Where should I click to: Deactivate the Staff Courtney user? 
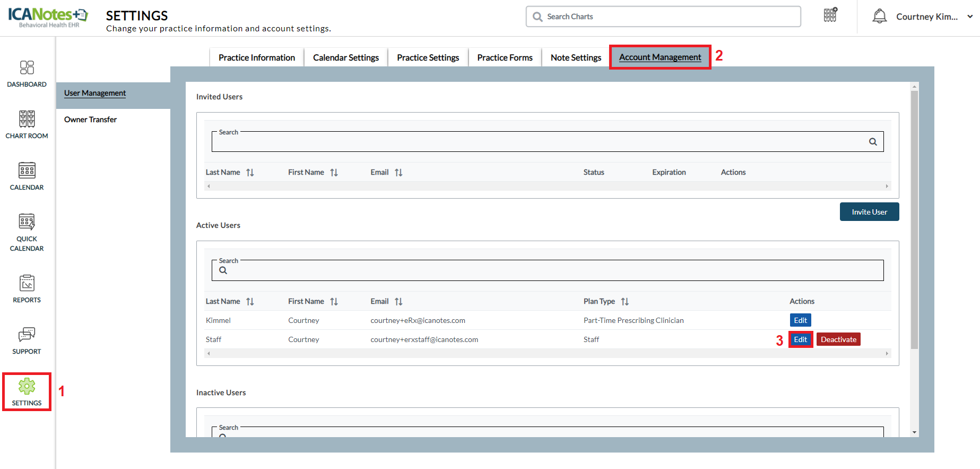click(838, 339)
